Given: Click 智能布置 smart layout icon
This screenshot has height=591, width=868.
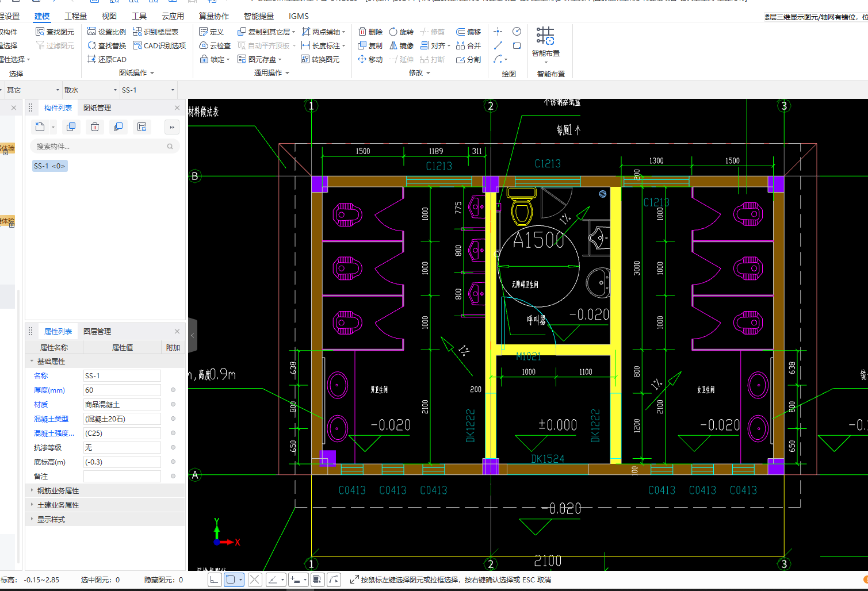Looking at the screenshot, I should [x=545, y=36].
